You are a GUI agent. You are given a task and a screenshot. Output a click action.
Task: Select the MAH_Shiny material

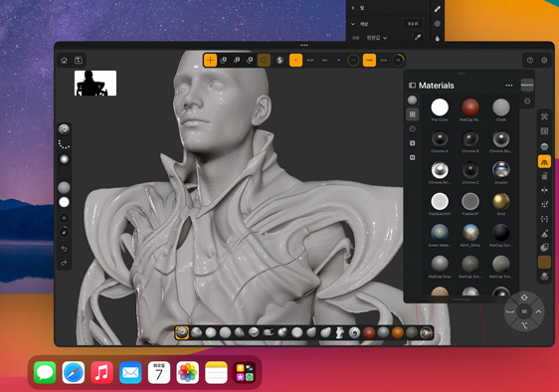(470, 236)
